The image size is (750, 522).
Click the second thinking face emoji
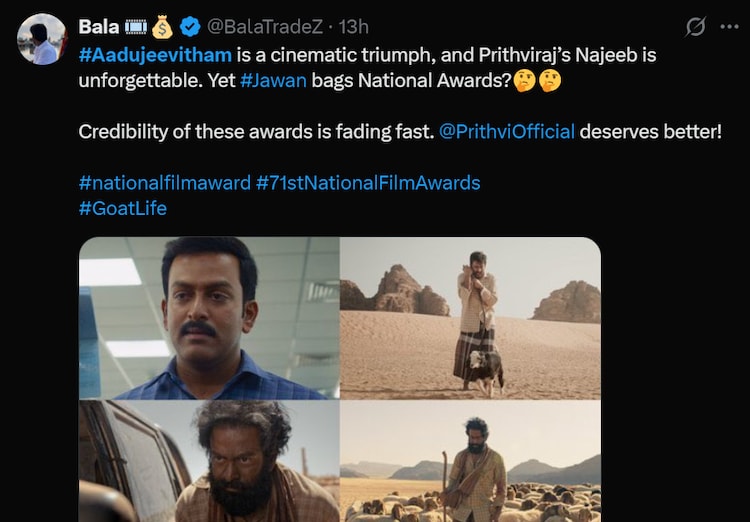coord(548,80)
